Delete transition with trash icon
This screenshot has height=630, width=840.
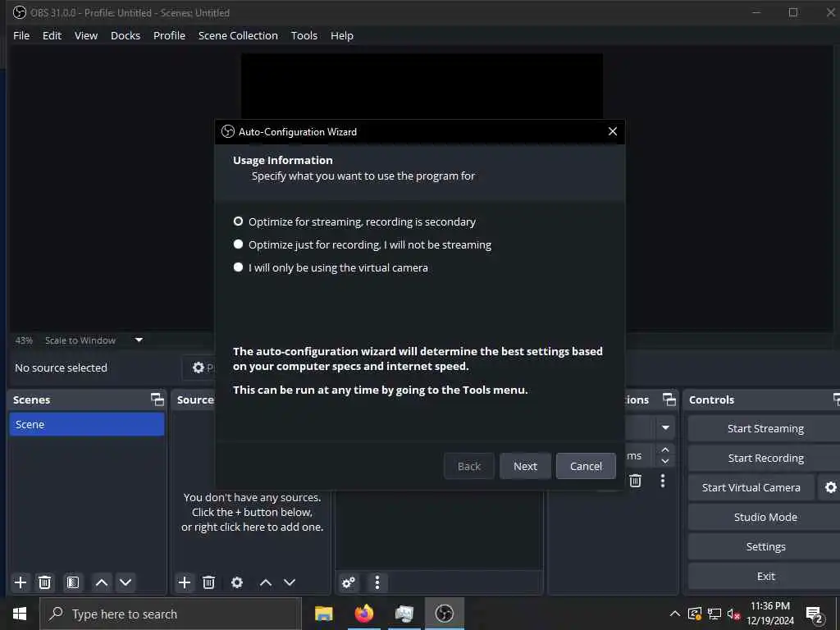[x=636, y=481]
